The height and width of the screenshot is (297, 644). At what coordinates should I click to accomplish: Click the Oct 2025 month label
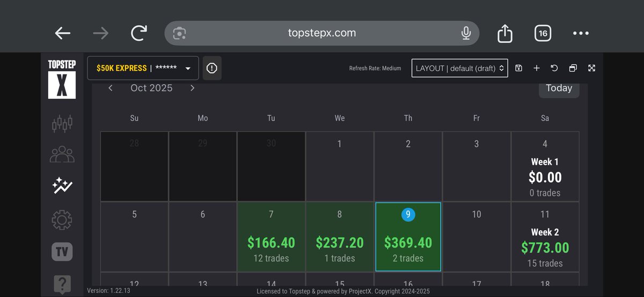tap(151, 88)
